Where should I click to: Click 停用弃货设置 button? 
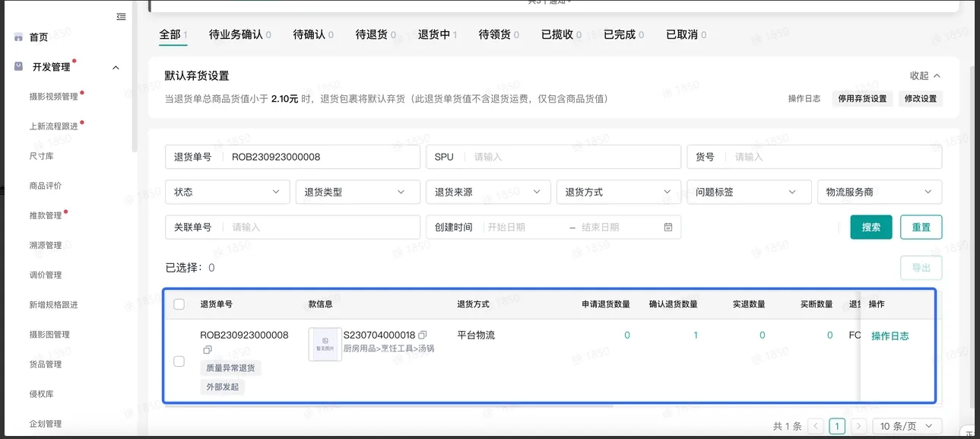(862, 98)
